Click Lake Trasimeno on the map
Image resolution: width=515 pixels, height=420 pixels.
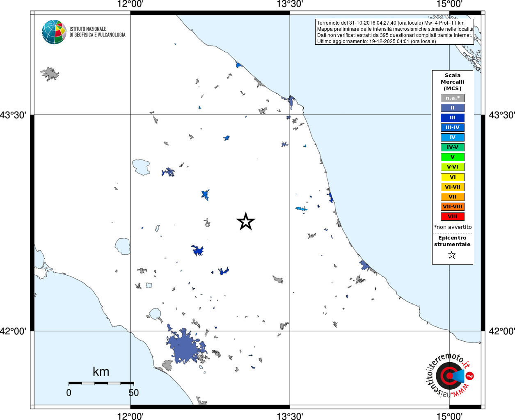141,167
